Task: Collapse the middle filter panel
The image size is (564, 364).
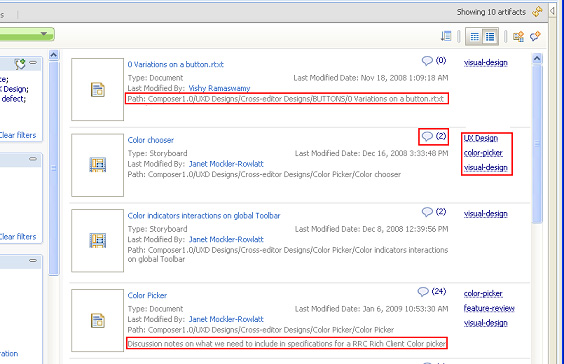Action: [33, 159]
